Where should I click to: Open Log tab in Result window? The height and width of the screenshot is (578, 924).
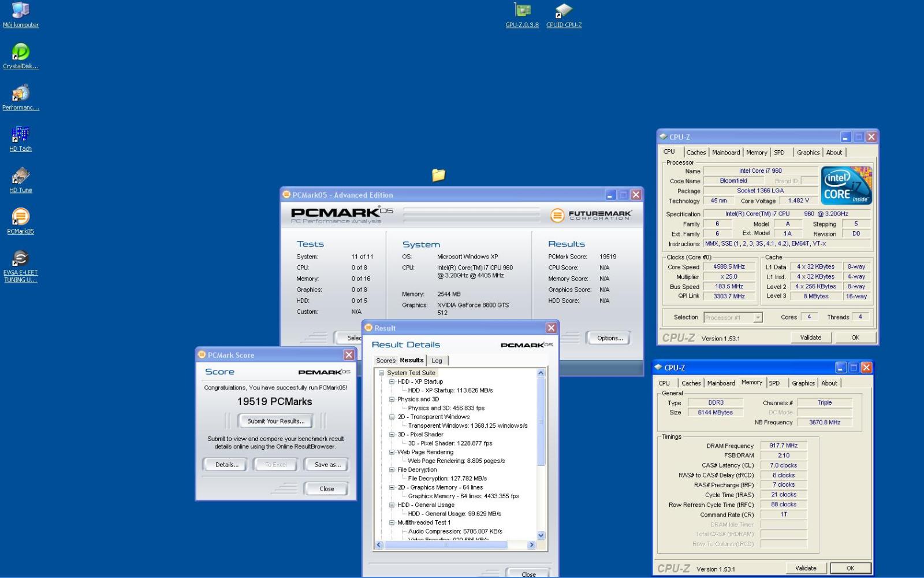(x=437, y=361)
